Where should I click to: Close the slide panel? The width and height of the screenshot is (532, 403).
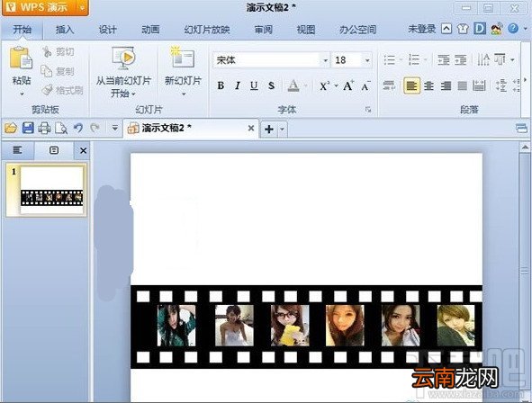(83, 150)
